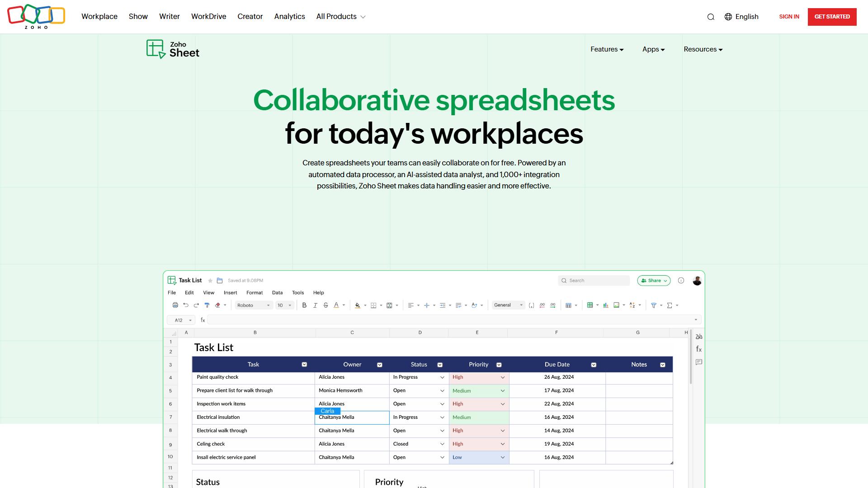Click the indent icon
The width and height of the screenshot is (868, 488).
tap(443, 305)
